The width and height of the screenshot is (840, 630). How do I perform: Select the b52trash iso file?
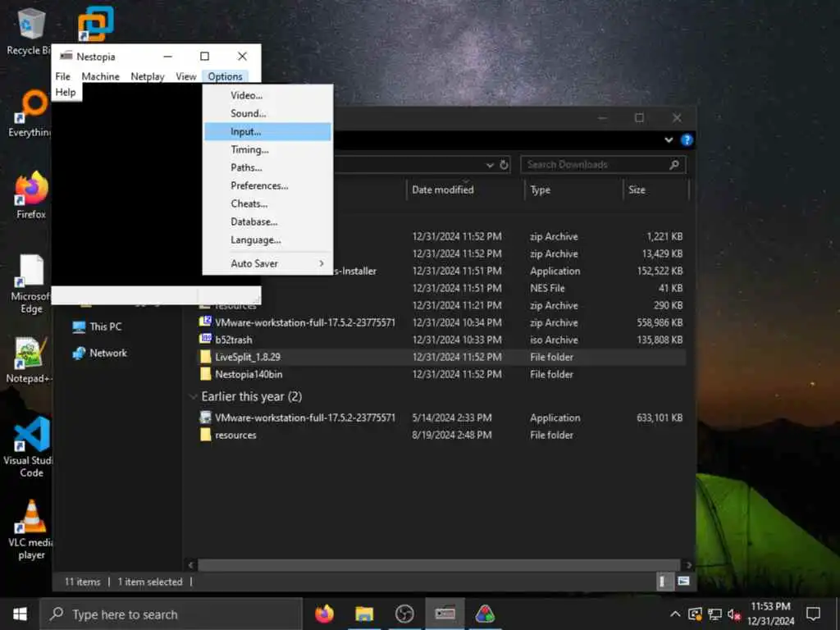[x=442, y=340]
